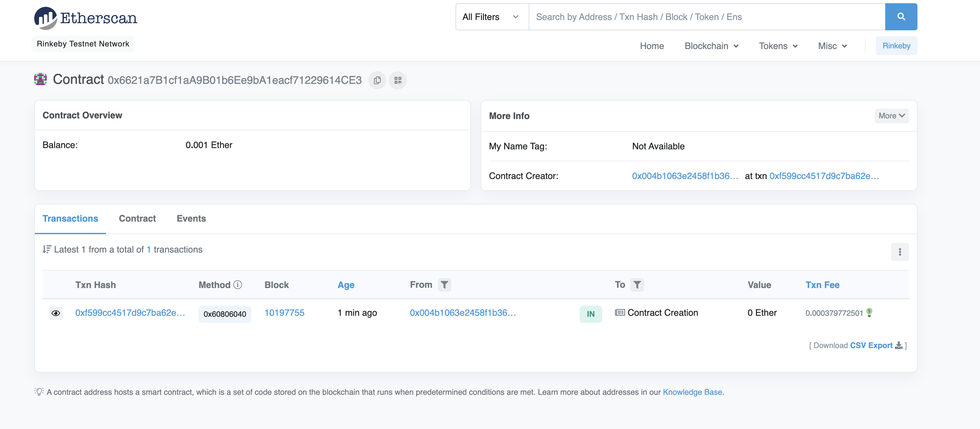Filter transactions by To address
The width and height of the screenshot is (980, 429).
(637, 285)
